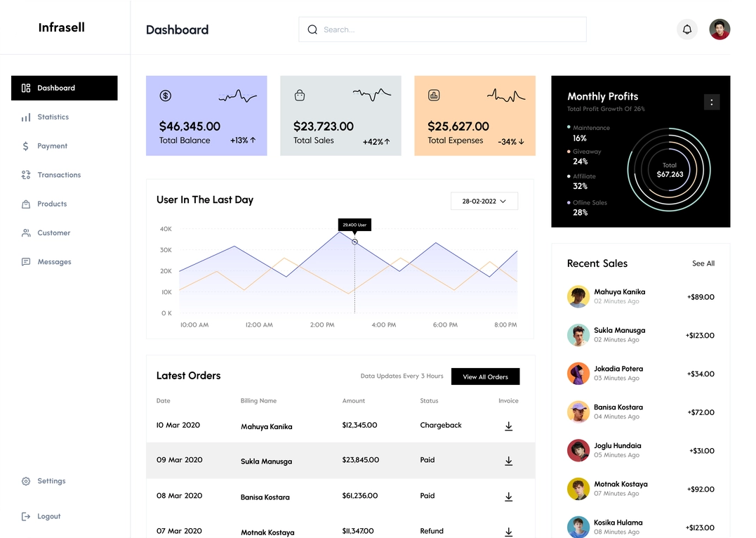This screenshot has width=756, height=538.
Task: Click the bag icon on Total Sales card
Action: tap(300, 96)
